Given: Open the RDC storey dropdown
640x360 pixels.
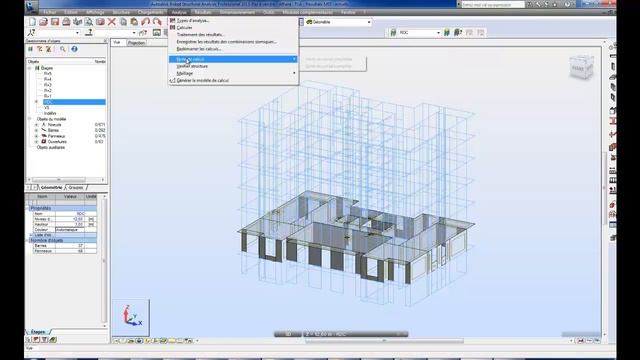Looking at the screenshot, I should tap(438, 33).
